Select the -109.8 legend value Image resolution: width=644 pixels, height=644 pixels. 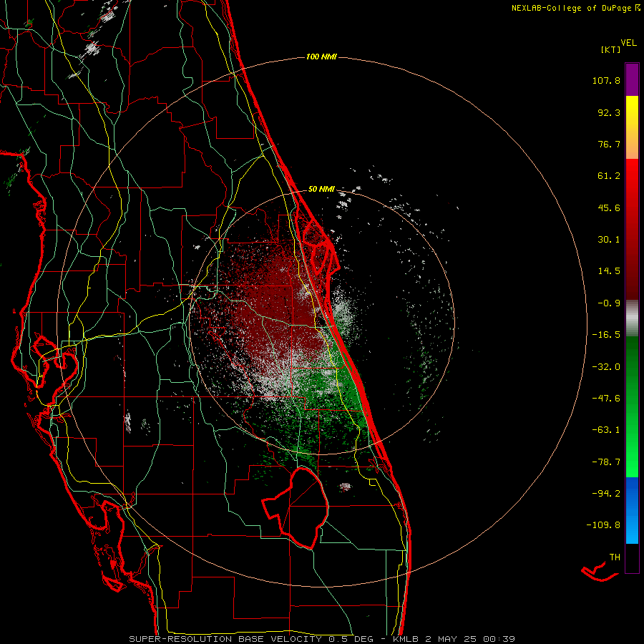pos(603,525)
